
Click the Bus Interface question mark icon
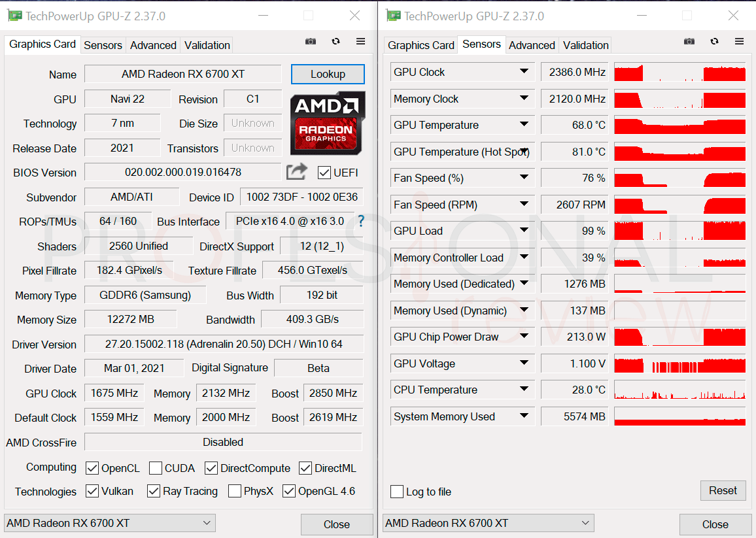[x=360, y=221]
